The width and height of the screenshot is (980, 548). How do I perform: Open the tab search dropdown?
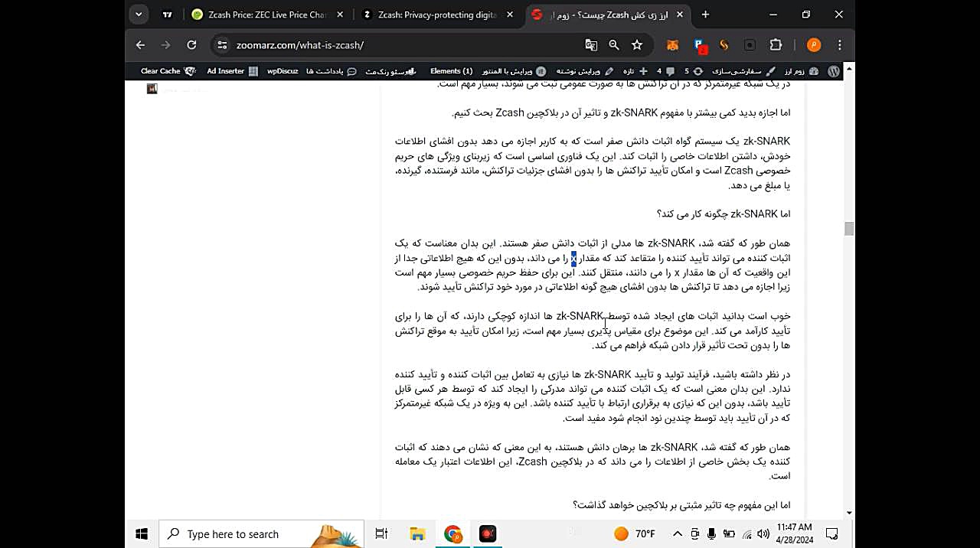[139, 15]
